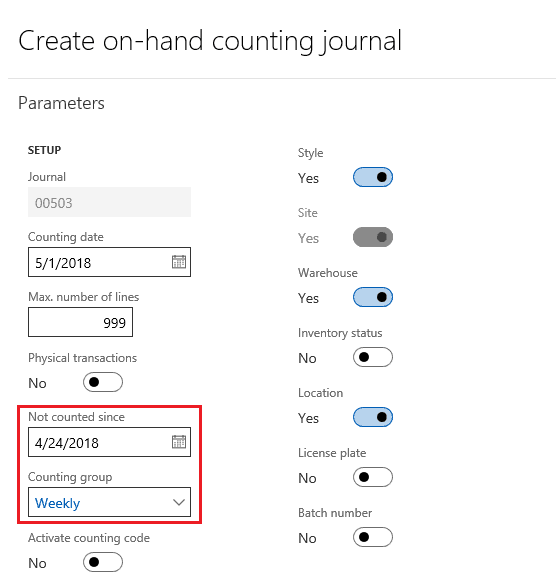This screenshot has width=556, height=586.
Task: Click the Journal field showing 00503
Action: 109,202
